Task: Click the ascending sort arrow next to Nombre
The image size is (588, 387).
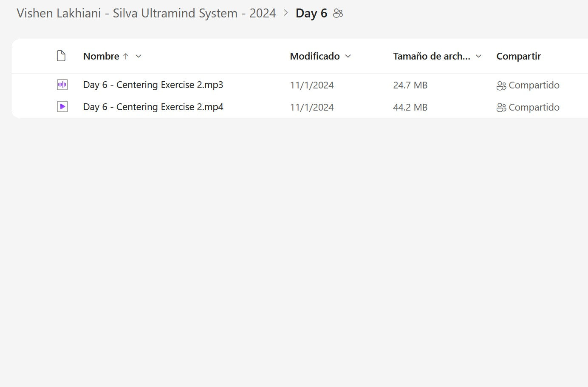Action: point(126,56)
